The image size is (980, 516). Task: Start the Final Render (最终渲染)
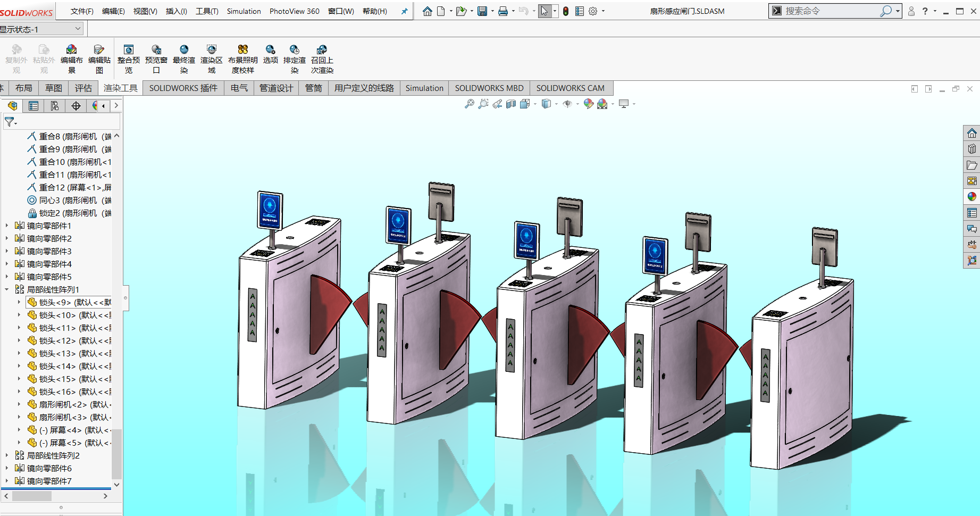pos(184,59)
